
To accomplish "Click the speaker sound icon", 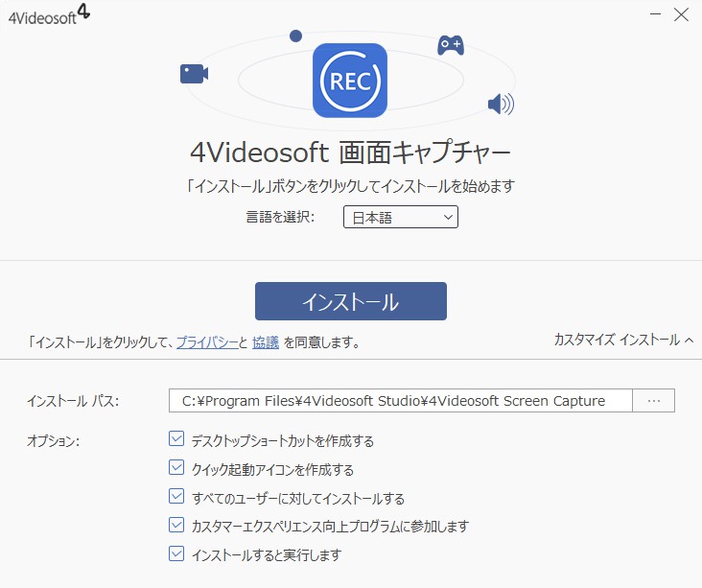I will pos(501,104).
